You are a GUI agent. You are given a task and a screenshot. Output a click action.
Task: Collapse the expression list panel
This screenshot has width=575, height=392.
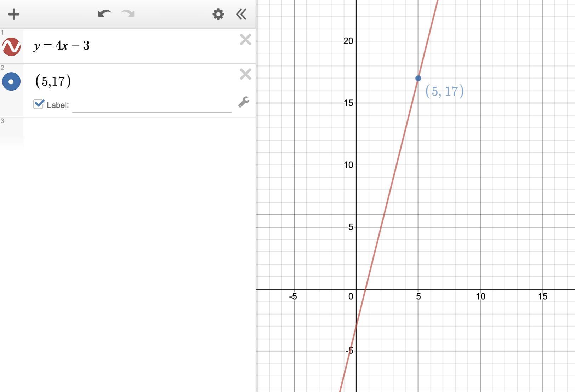(x=241, y=14)
